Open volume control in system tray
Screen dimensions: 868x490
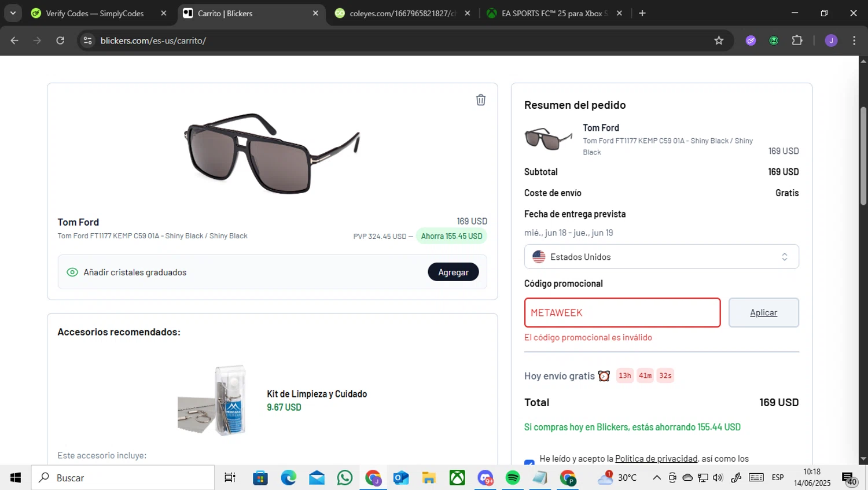pyautogui.click(x=718, y=478)
